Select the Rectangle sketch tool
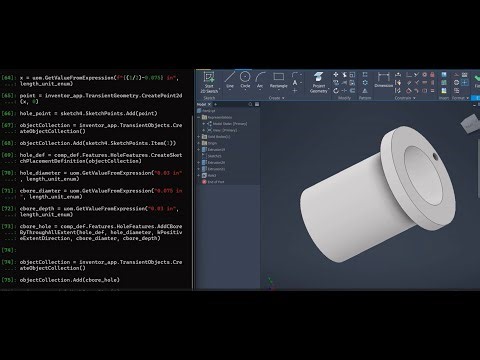Viewport: 480px width, 360px height. [278, 80]
